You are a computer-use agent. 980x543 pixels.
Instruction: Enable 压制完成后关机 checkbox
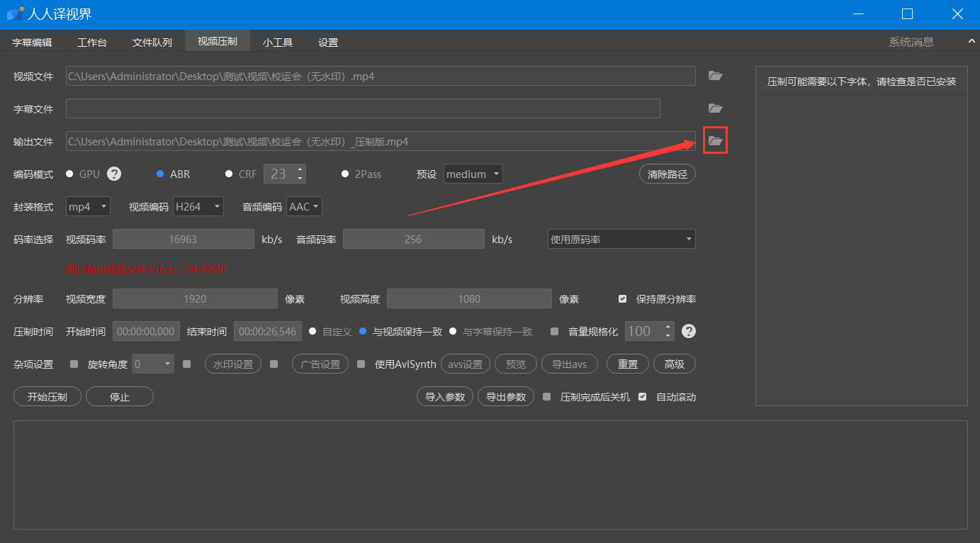(x=546, y=397)
